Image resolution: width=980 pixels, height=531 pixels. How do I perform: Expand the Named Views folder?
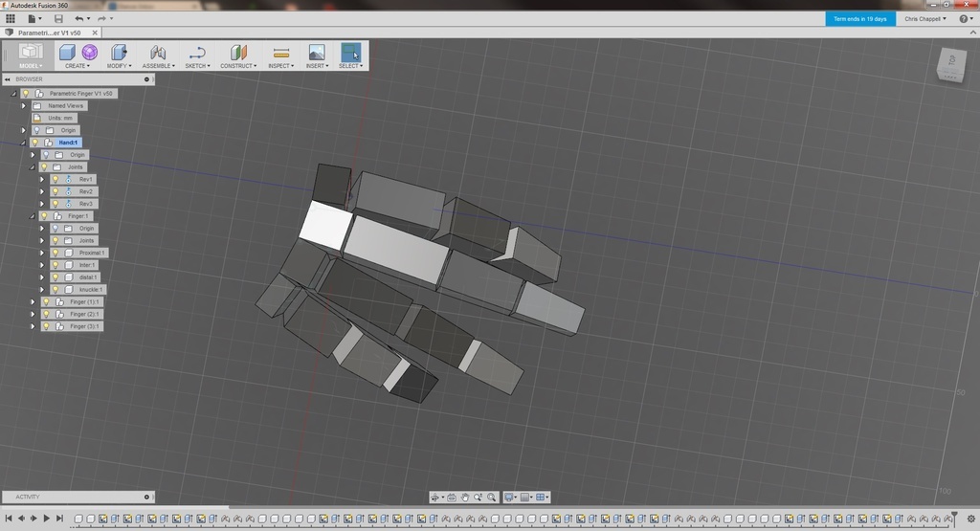click(23, 105)
